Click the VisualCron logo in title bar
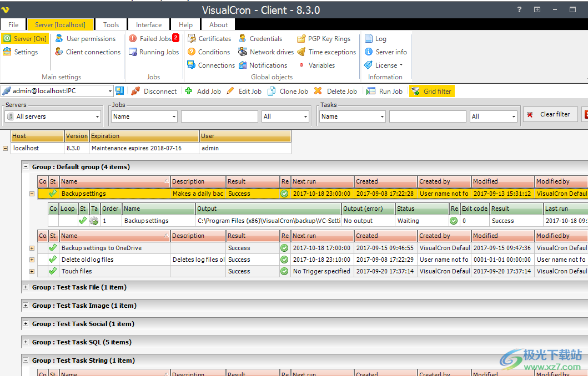This screenshot has width=588, height=376. (5, 10)
